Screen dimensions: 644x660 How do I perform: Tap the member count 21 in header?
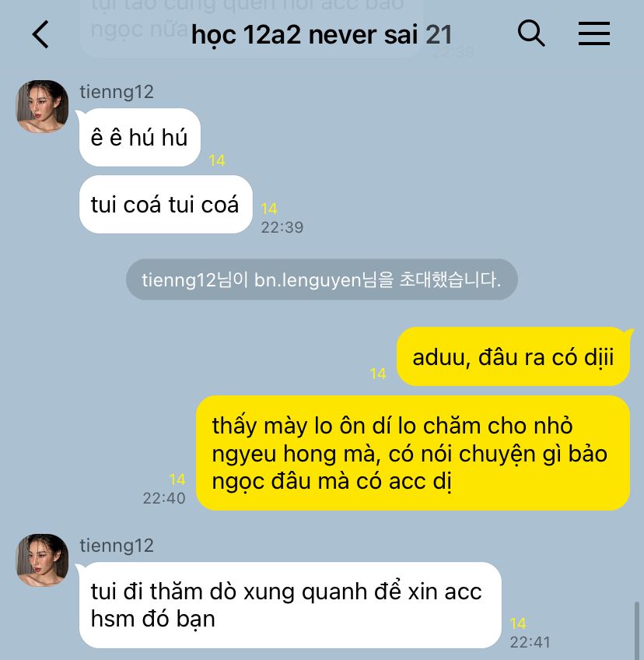tap(439, 34)
